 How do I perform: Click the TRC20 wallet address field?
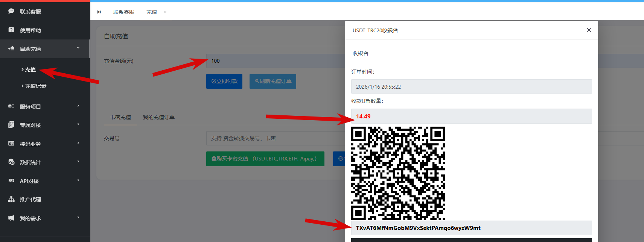[471, 228]
